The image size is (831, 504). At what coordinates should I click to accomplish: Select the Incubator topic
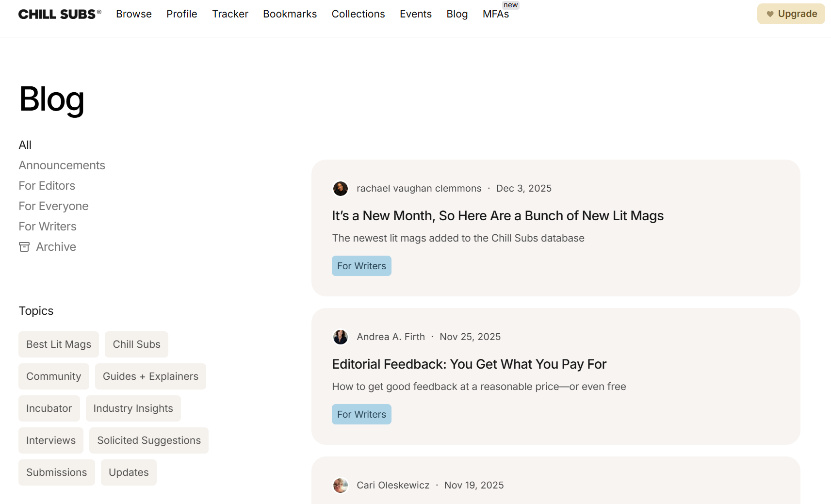click(49, 408)
